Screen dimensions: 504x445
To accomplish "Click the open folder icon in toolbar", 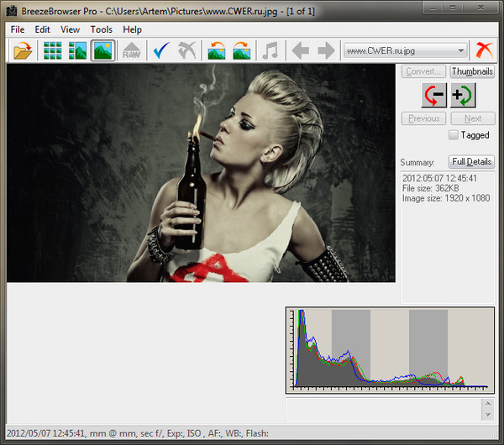I will pos(23,50).
